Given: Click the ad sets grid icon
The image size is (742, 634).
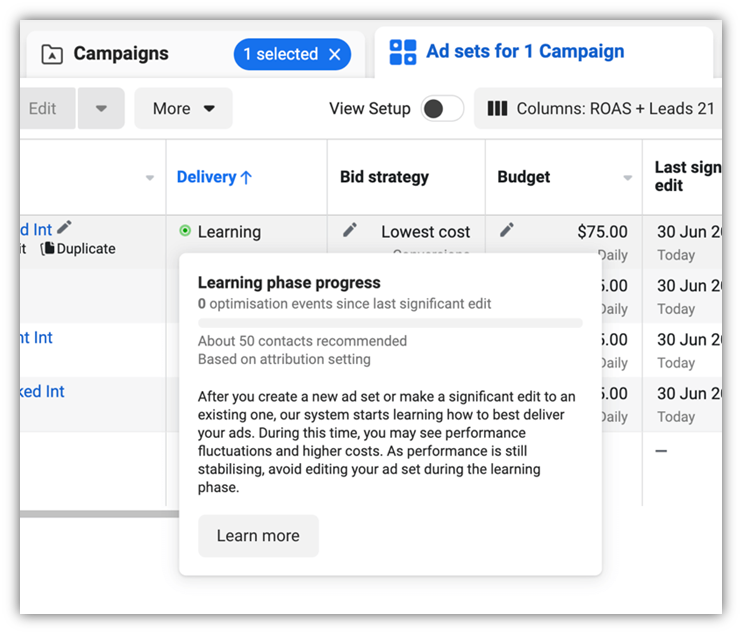Looking at the screenshot, I should (x=403, y=52).
